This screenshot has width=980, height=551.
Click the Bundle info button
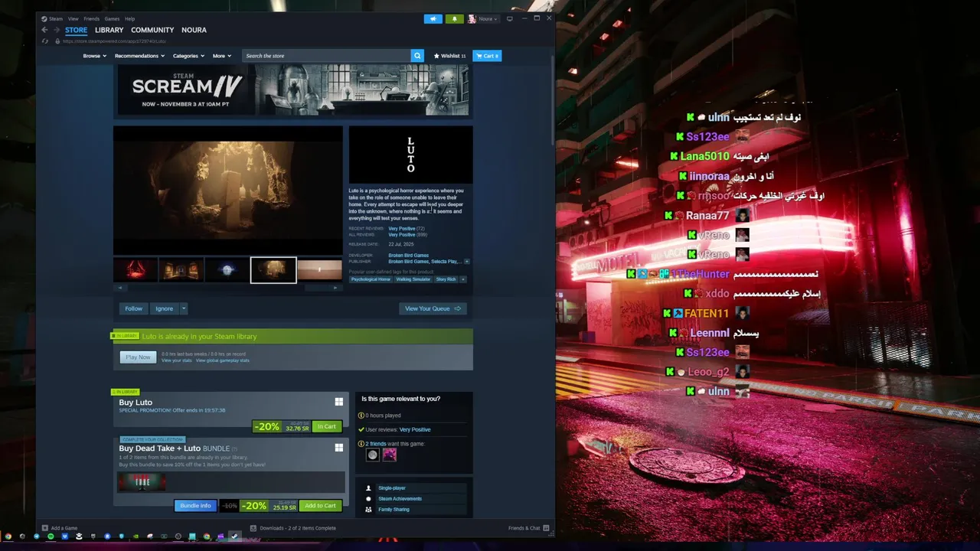coord(195,506)
